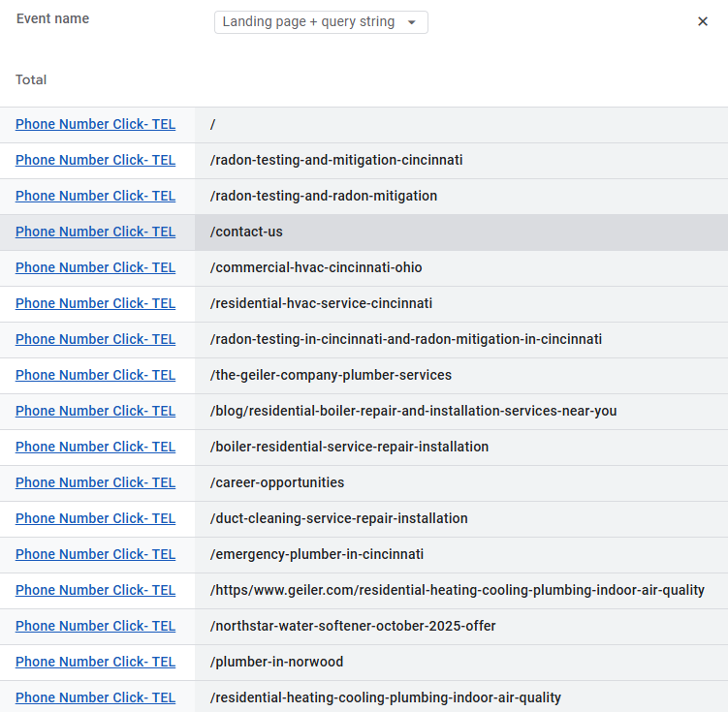Select the /duct-cleaning-service-repair-installation cell

(x=461, y=519)
